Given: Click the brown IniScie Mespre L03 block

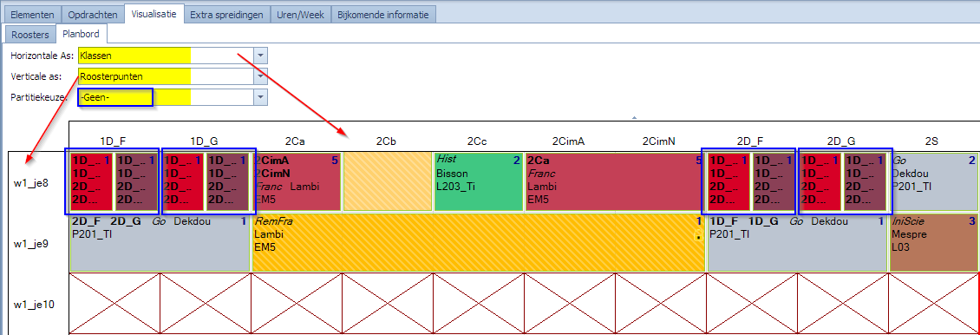Looking at the screenshot, I should point(933,243).
